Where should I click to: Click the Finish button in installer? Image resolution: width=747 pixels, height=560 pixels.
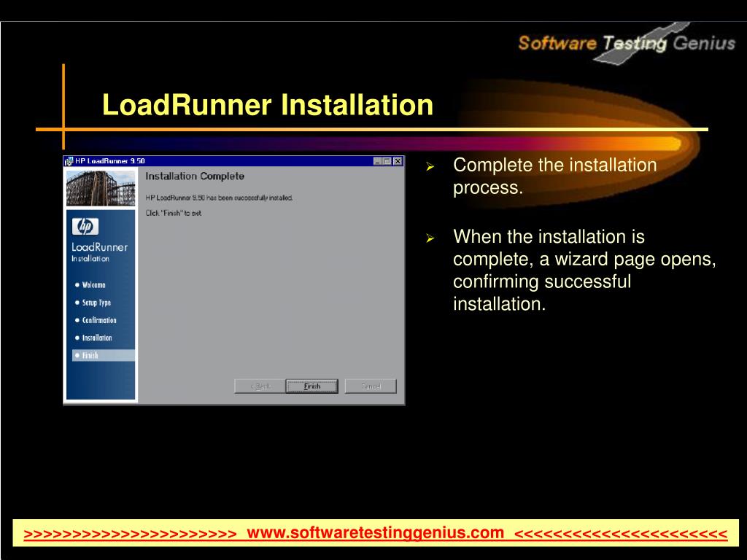click(x=312, y=386)
